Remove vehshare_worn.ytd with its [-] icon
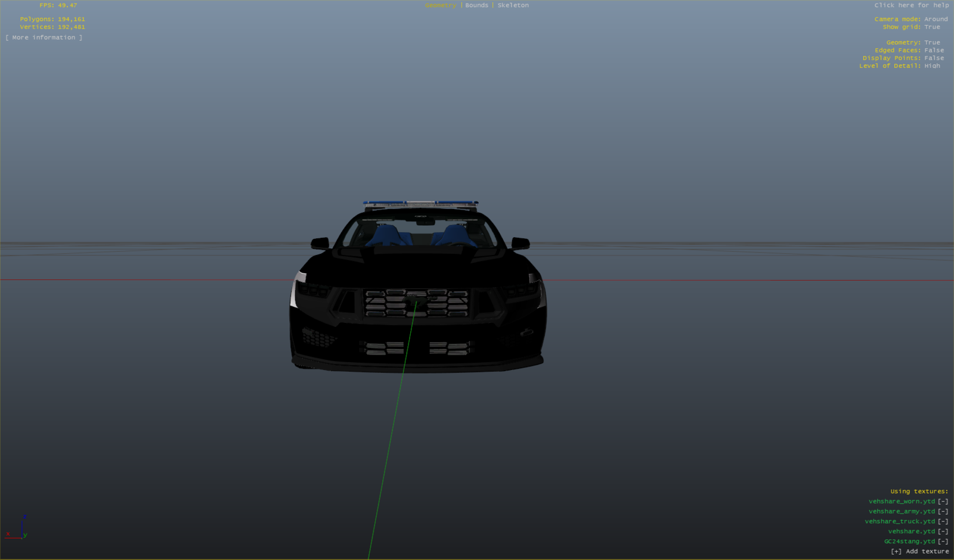The height and width of the screenshot is (560, 954). (x=943, y=502)
